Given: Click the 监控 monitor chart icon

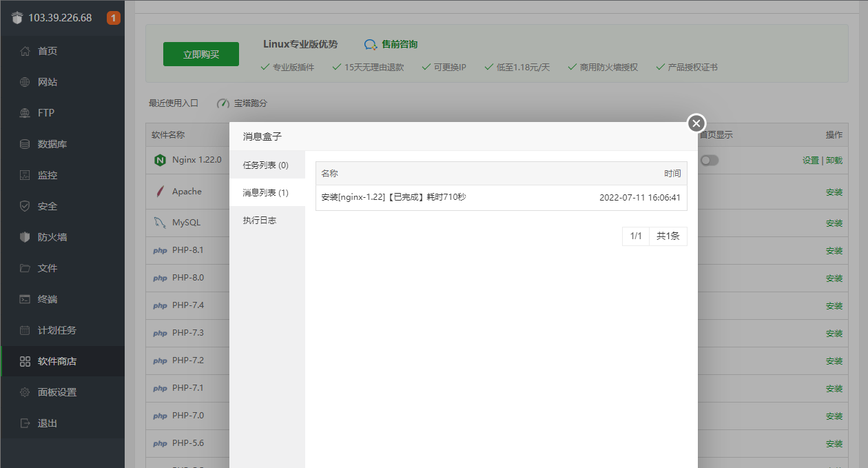Looking at the screenshot, I should point(25,175).
